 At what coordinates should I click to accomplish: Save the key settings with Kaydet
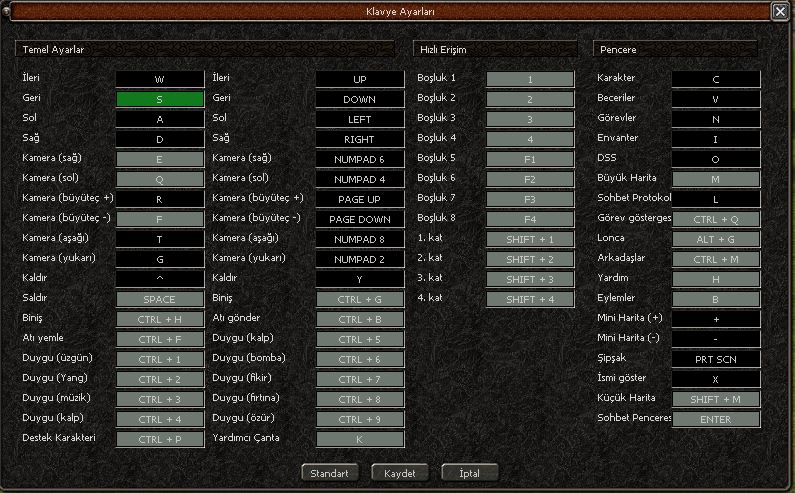tap(399, 472)
